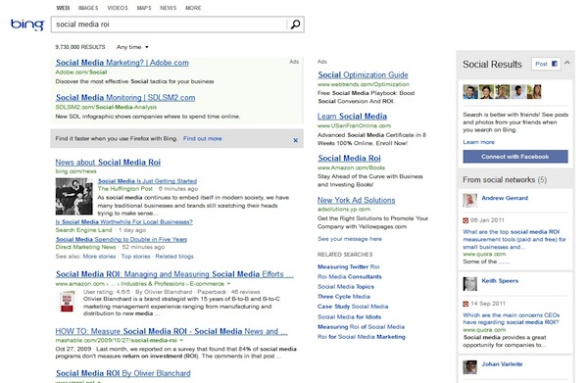The image size is (588, 383).
Task: Click the magnifier search button
Action: point(296,24)
